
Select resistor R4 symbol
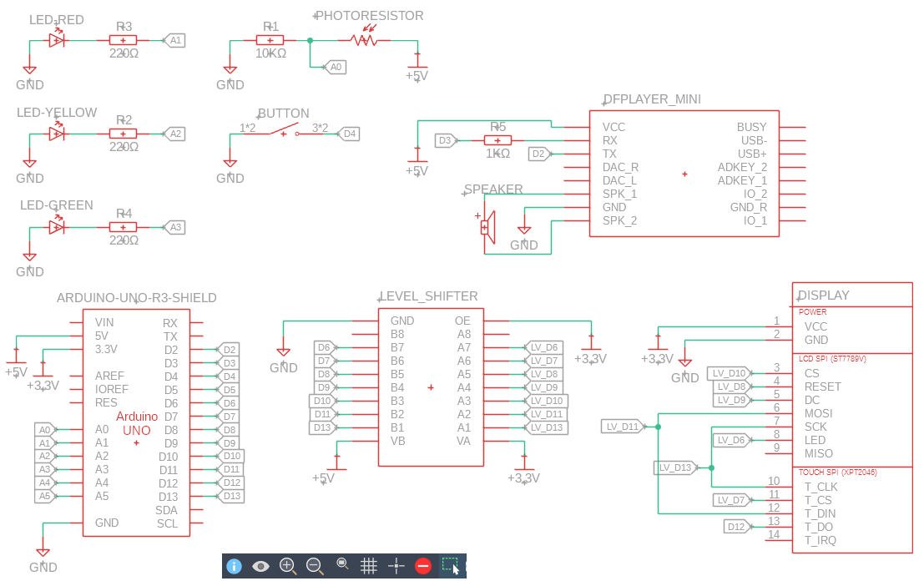[124, 227]
